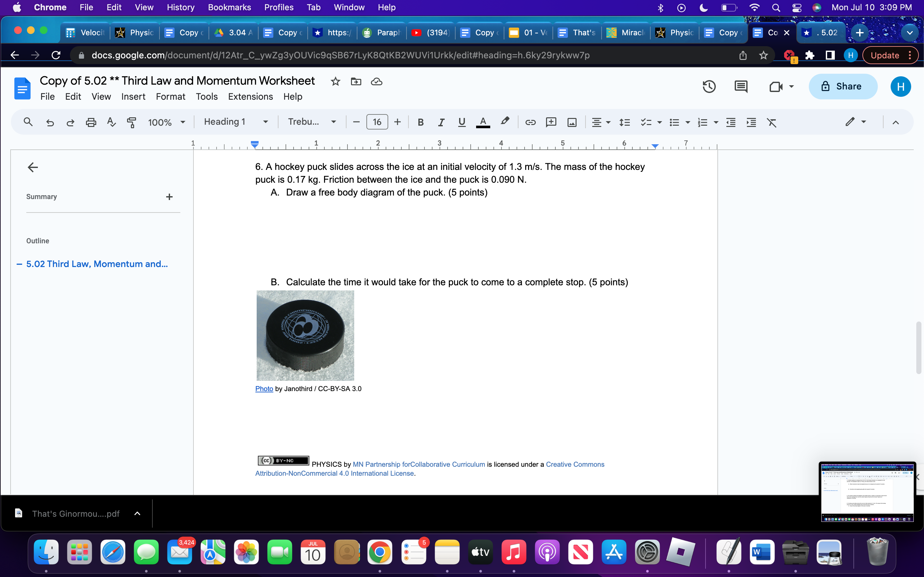Image resolution: width=924 pixels, height=577 pixels.
Task: Start a Google Meet call from the doc
Action: click(777, 87)
